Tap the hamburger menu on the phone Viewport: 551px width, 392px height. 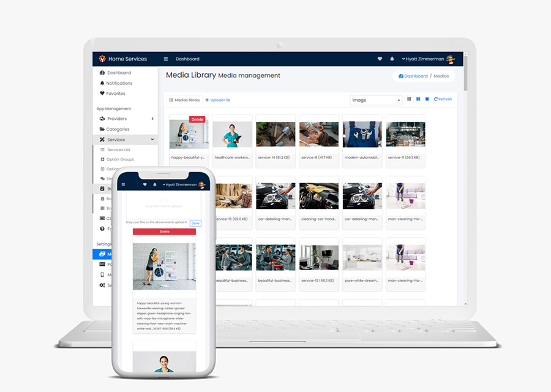tap(123, 184)
